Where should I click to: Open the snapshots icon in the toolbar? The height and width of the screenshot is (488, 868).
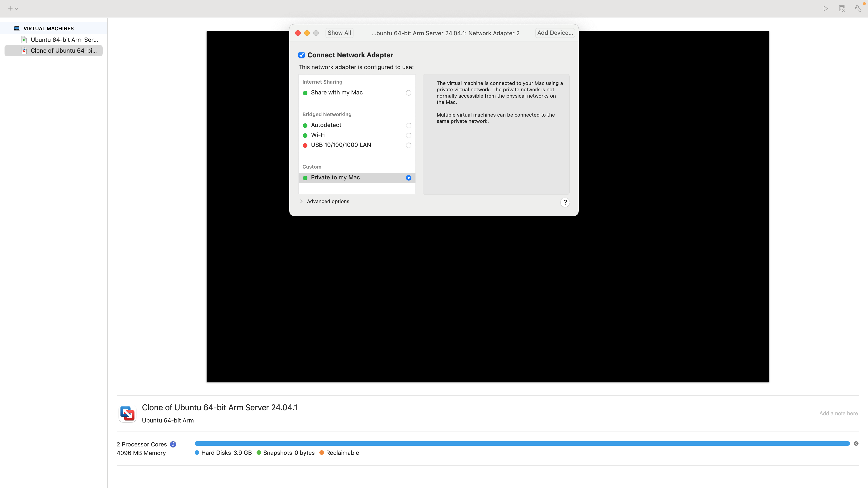pyautogui.click(x=842, y=8)
